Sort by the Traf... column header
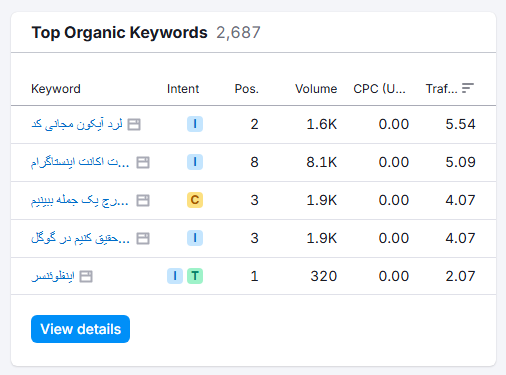This screenshot has height=375, width=506. tap(442, 89)
